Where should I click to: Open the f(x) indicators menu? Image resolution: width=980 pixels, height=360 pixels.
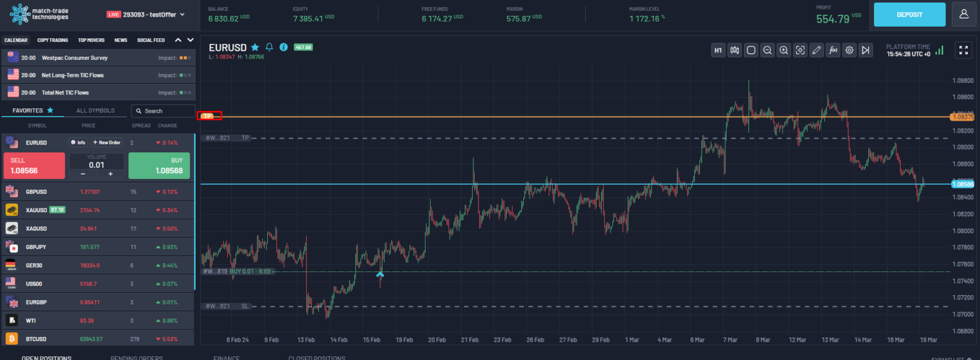click(x=833, y=50)
